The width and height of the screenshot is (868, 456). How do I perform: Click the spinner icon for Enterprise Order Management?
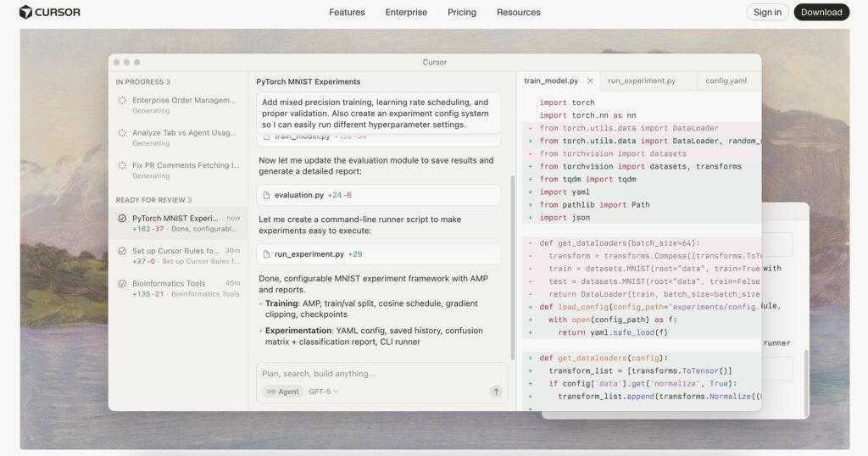[122, 100]
